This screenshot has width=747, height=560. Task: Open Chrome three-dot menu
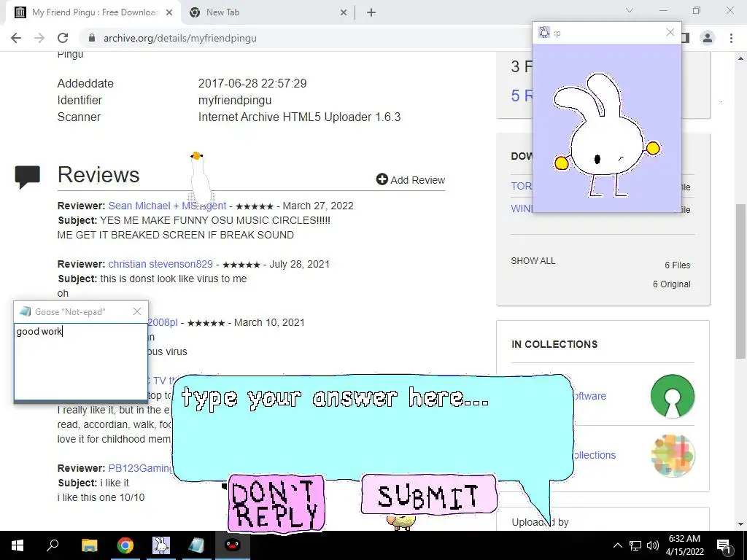731,38
